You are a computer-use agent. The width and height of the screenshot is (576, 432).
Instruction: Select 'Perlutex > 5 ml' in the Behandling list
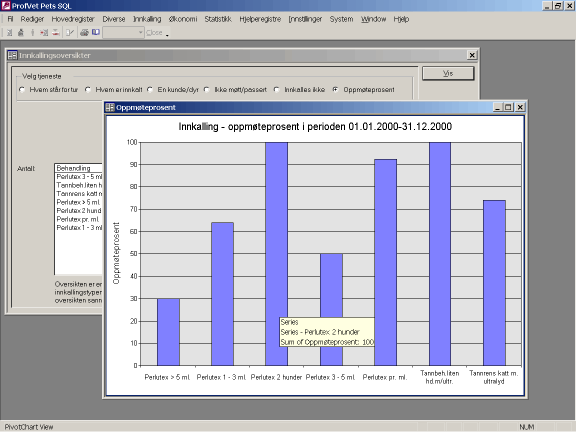click(79, 202)
